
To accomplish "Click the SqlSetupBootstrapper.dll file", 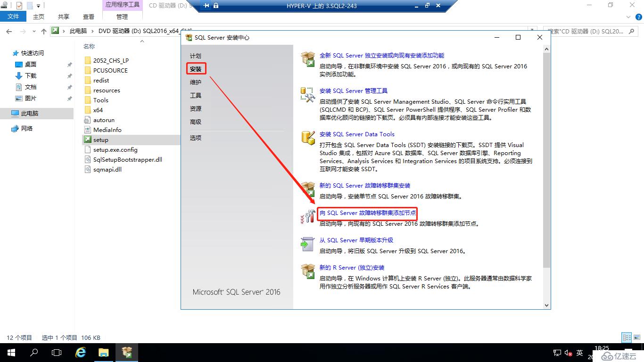I will click(x=127, y=160).
